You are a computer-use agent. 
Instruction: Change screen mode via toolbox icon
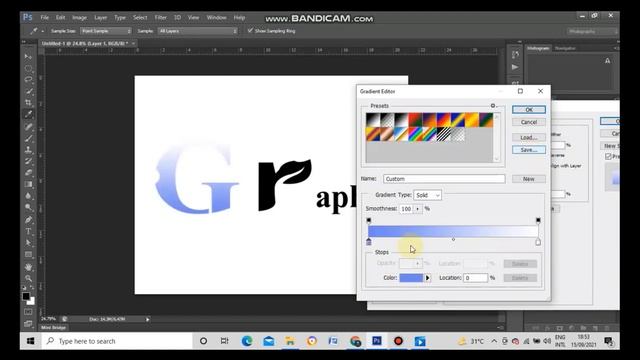pyautogui.click(x=28, y=324)
